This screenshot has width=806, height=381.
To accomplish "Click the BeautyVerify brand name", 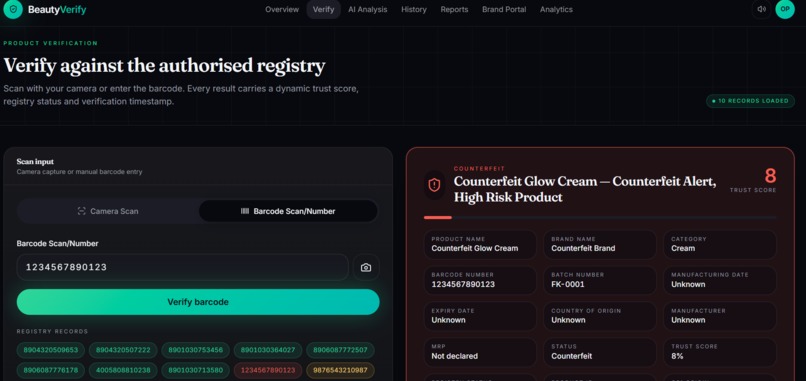I will (57, 10).
